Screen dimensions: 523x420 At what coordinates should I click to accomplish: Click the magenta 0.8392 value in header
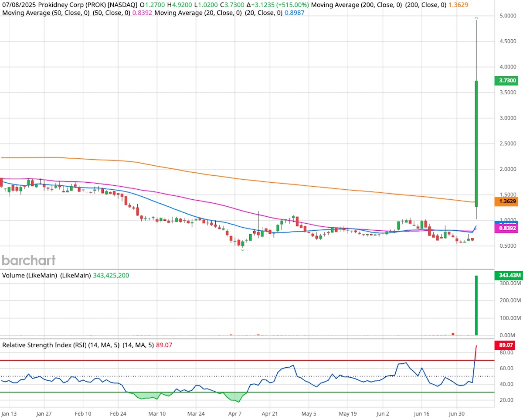click(x=142, y=13)
